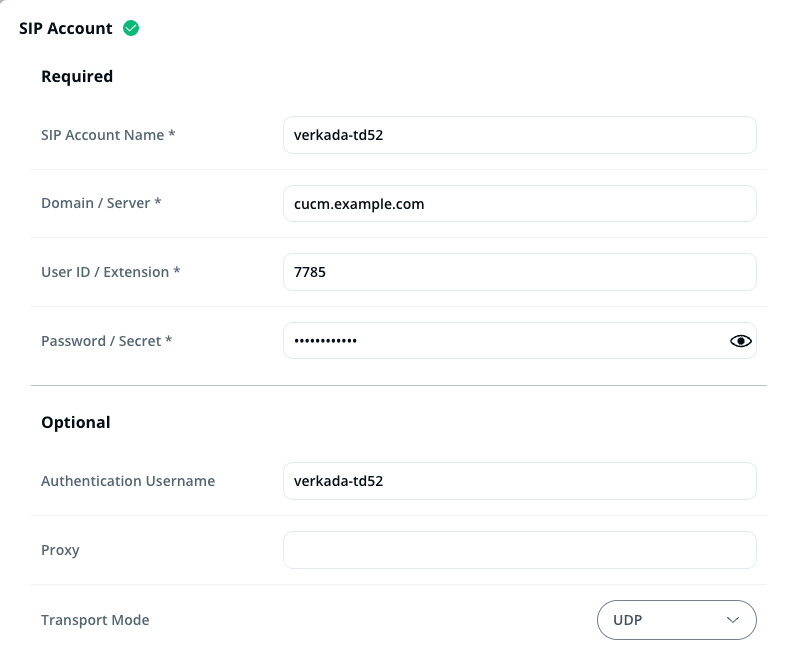Image resolution: width=796 pixels, height=661 pixels.
Task: Click the Transport Mode label
Action: (x=95, y=620)
